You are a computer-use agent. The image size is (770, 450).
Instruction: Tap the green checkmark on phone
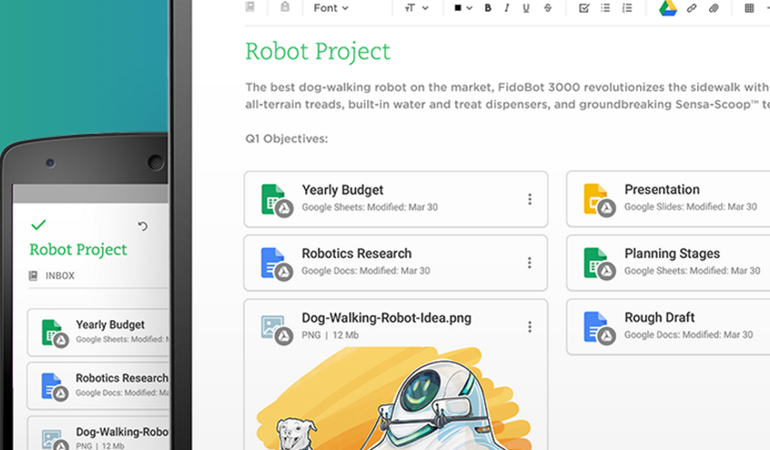(x=38, y=225)
